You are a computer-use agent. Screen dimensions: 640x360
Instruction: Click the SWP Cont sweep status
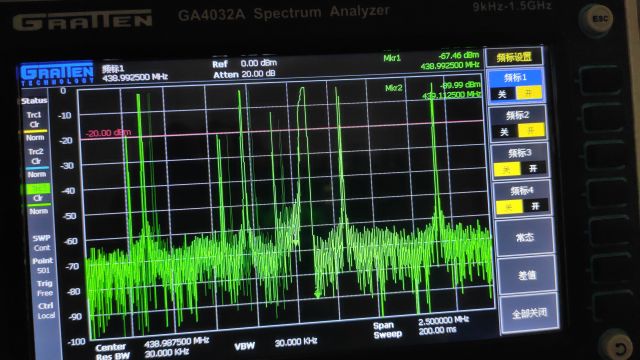pyautogui.click(x=42, y=243)
